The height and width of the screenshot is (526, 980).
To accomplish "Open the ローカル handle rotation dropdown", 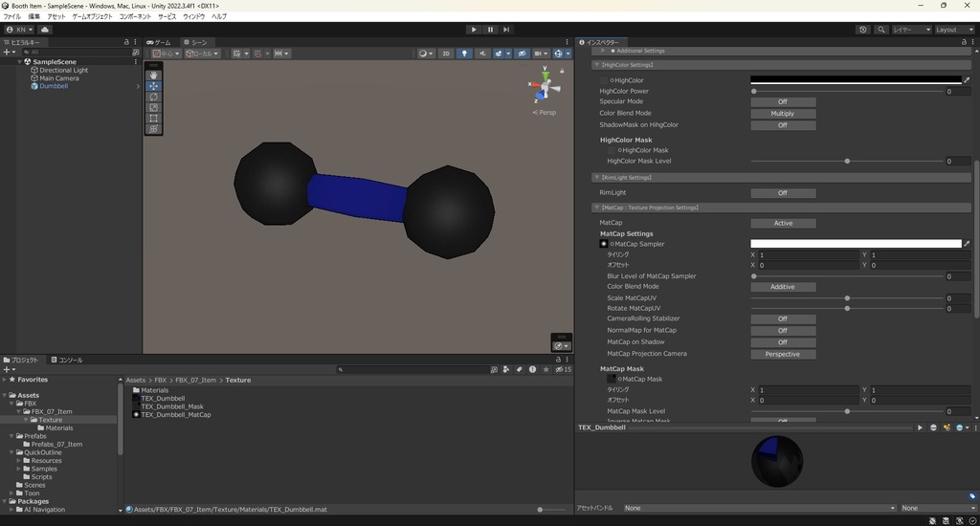I will coord(202,54).
